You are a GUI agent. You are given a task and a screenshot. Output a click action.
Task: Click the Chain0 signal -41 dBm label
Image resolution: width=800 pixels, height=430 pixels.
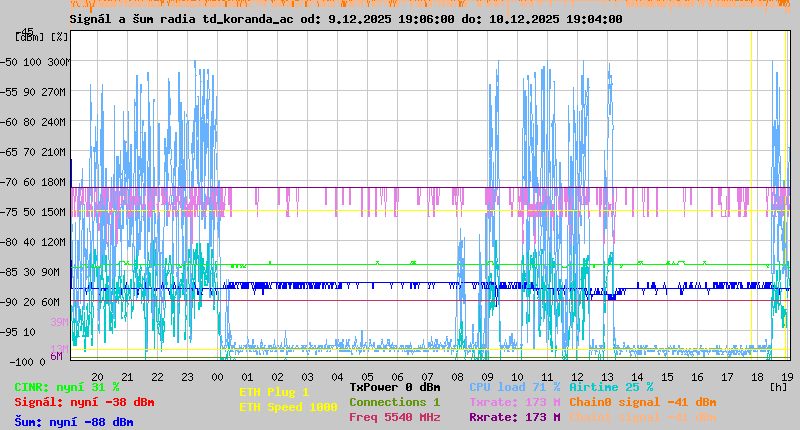coord(642,402)
